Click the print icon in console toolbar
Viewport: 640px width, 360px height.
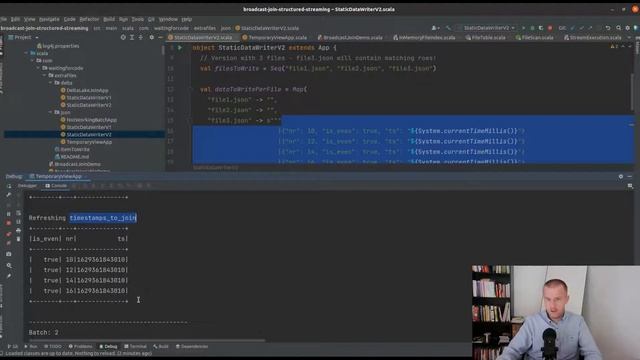(x=18, y=231)
